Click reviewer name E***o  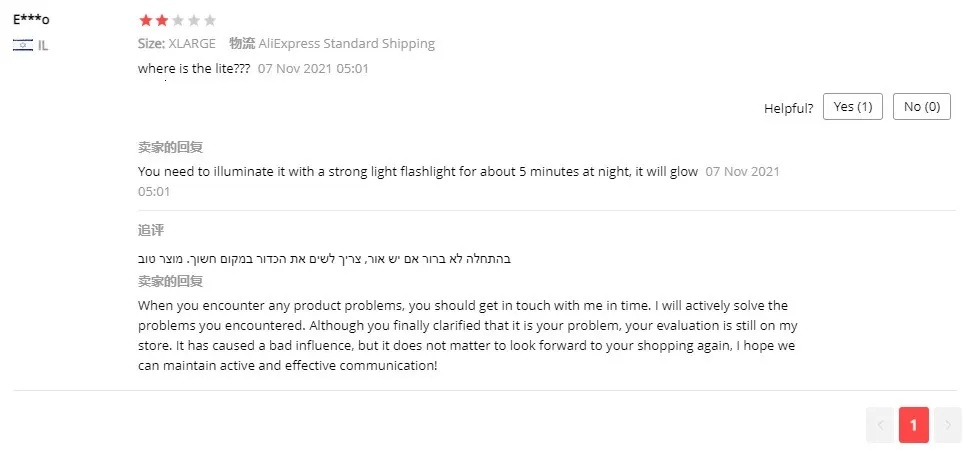[31, 19]
